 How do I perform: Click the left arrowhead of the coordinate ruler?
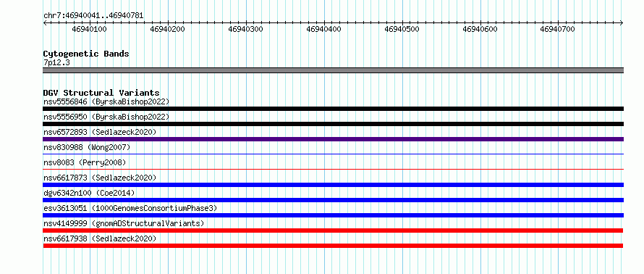45,23
